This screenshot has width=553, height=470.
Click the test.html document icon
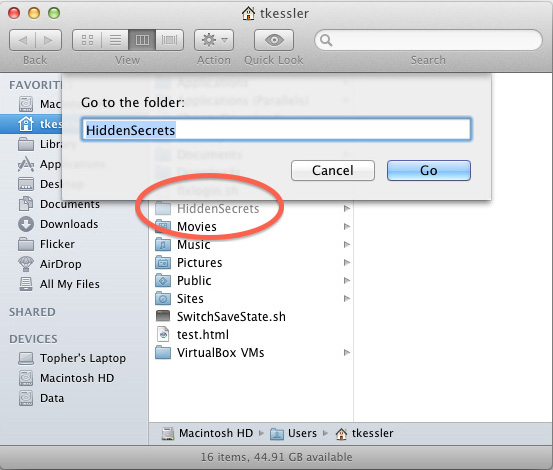(x=163, y=334)
